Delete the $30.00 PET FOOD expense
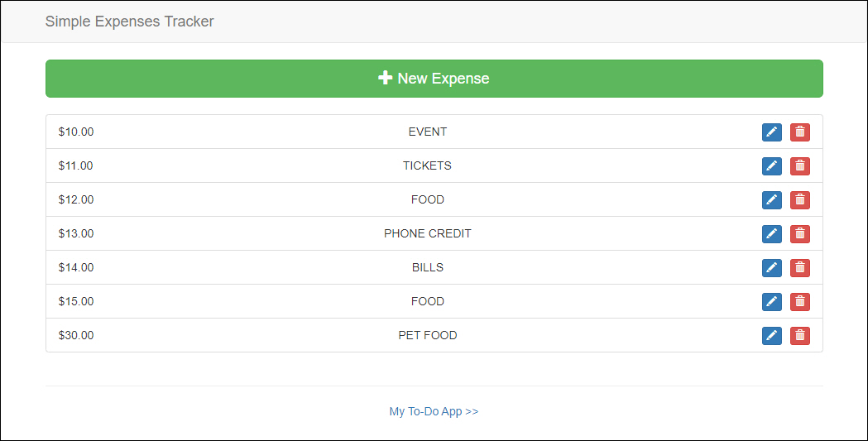The image size is (868, 441). (800, 335)
